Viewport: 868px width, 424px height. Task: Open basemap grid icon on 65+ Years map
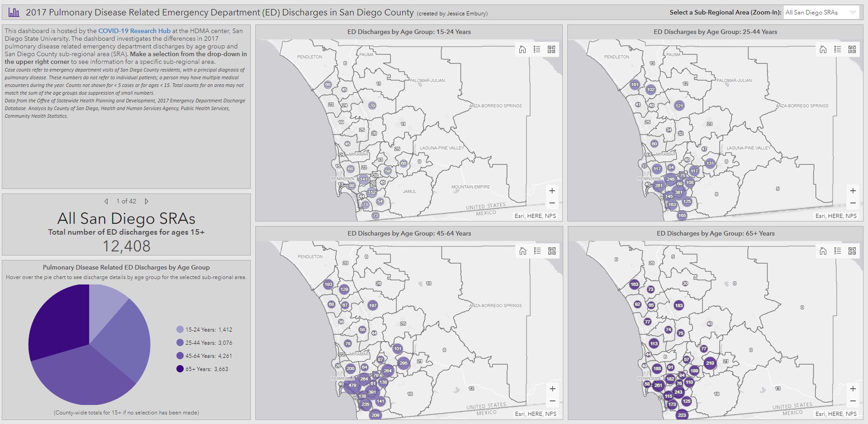(852, 251)
